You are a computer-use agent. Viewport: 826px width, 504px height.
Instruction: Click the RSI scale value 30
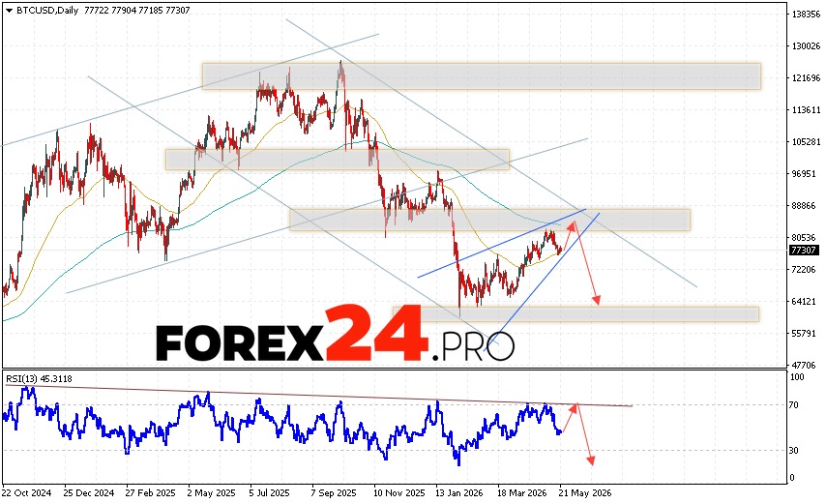point(794,450)
